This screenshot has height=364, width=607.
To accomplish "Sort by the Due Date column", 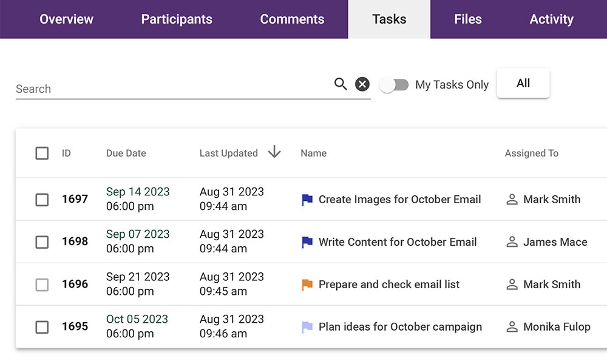I will point(126,153).
